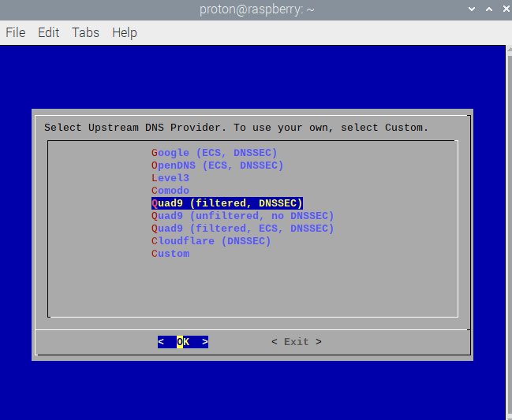
Task: Confirm with the OK button
Action: [183, 342]
